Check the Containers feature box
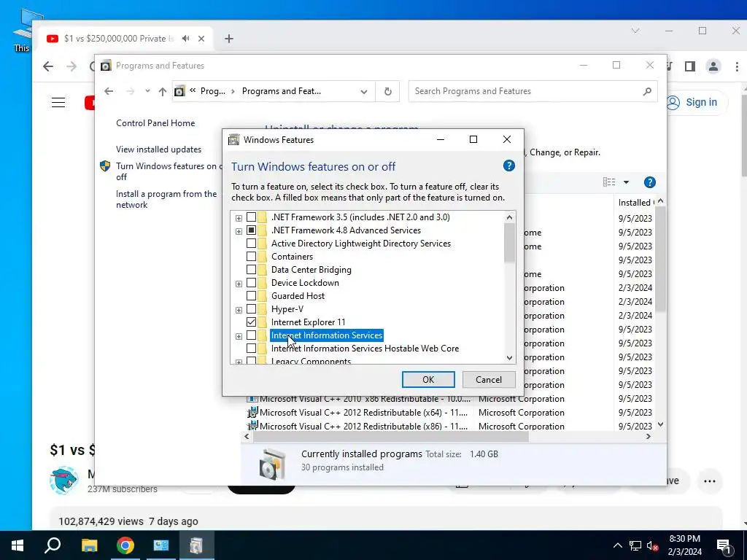 (251, 257)
